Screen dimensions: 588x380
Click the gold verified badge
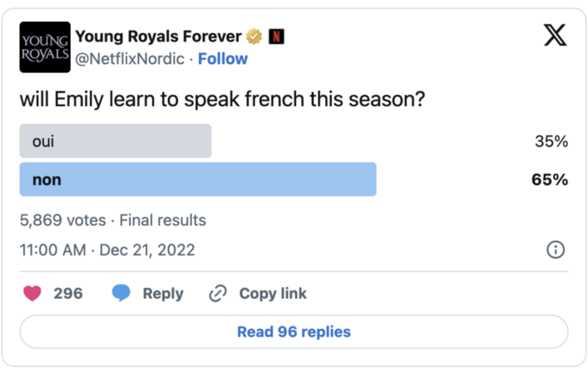(254, 37)
